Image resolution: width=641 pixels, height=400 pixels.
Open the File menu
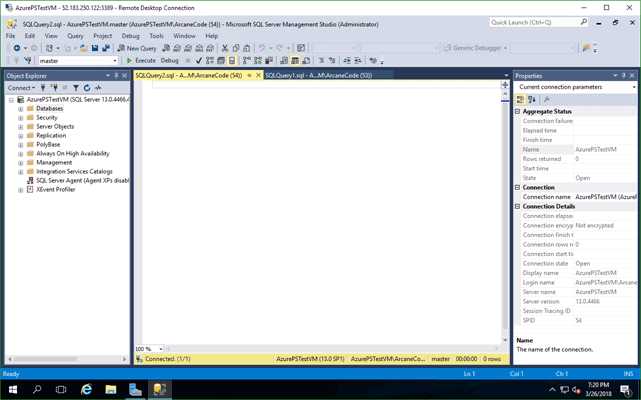pyautogui.click(x=11, y=36)
